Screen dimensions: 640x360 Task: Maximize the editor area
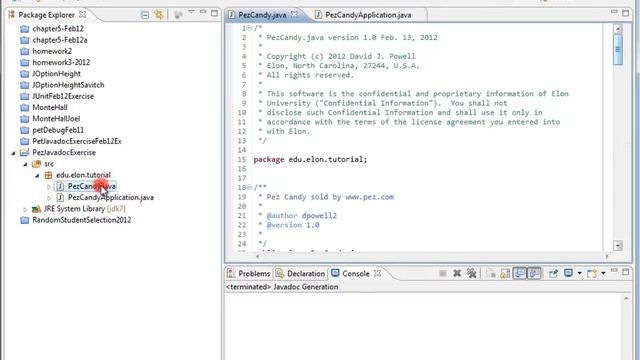[626, 13]
